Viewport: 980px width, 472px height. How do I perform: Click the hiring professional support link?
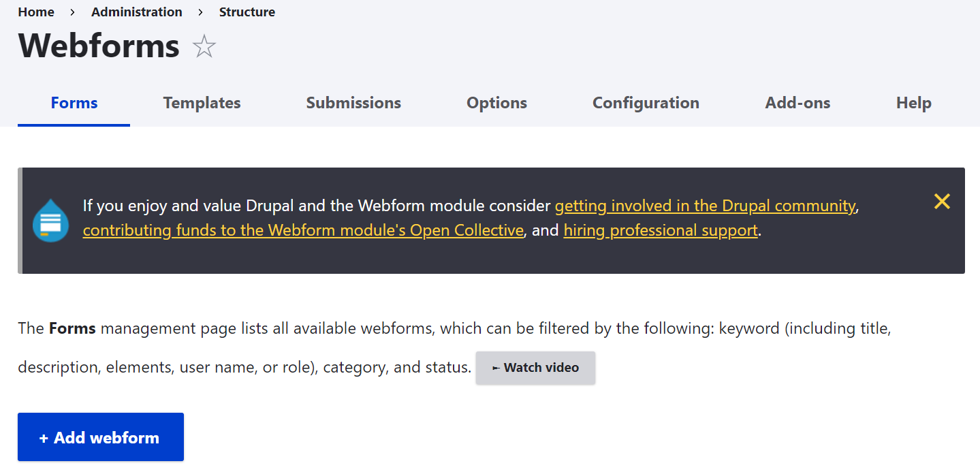660,230
